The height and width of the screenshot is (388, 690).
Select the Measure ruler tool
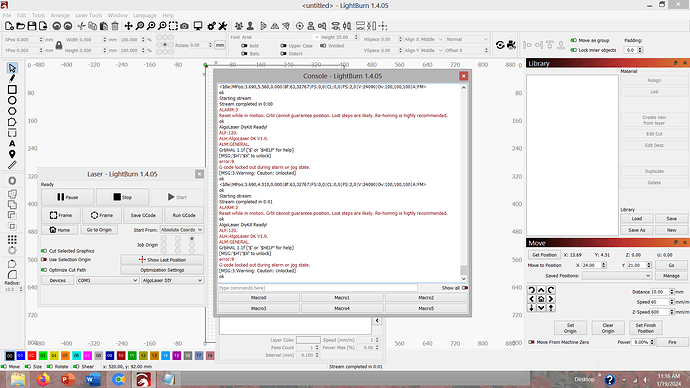click(12, 165)
